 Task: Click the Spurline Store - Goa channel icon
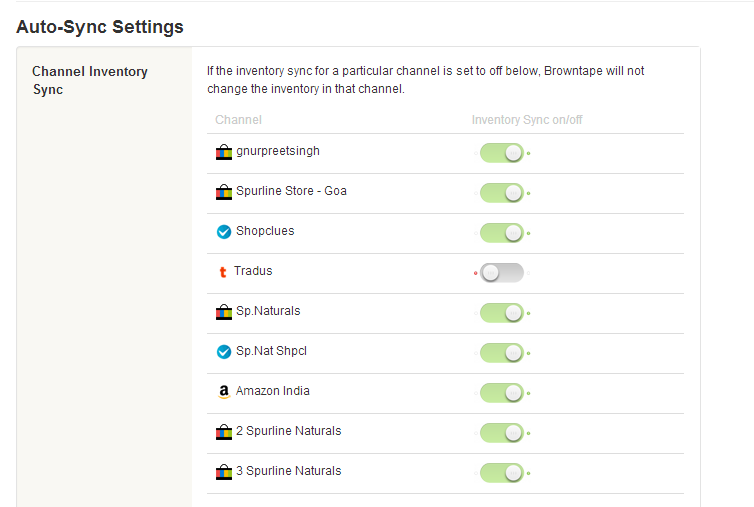(224, 192)
